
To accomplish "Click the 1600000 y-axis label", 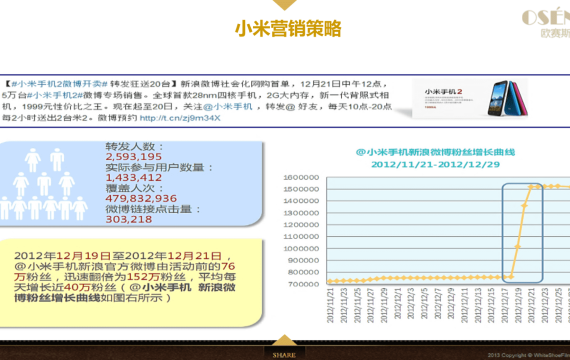I will click(x=301, y=177).
